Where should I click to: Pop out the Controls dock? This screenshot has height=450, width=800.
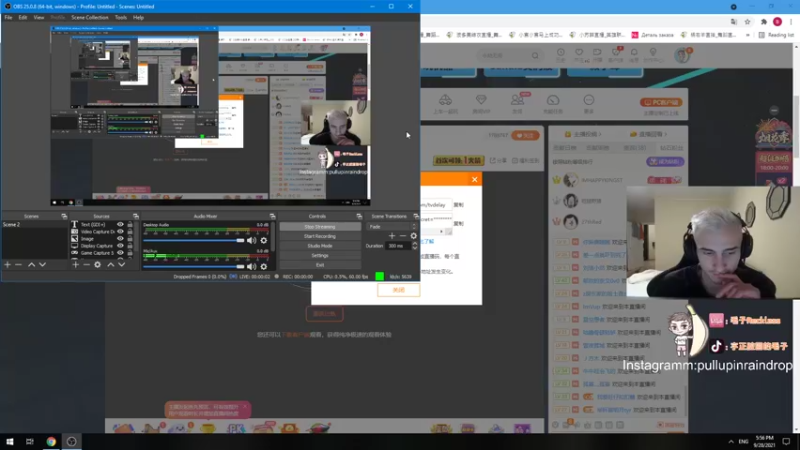tap(359, 216)
